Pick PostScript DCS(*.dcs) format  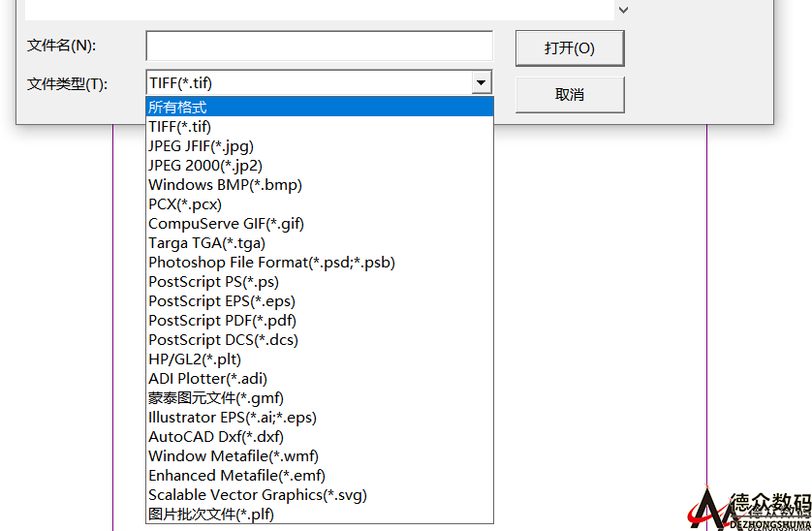click(x=320, y=340)
